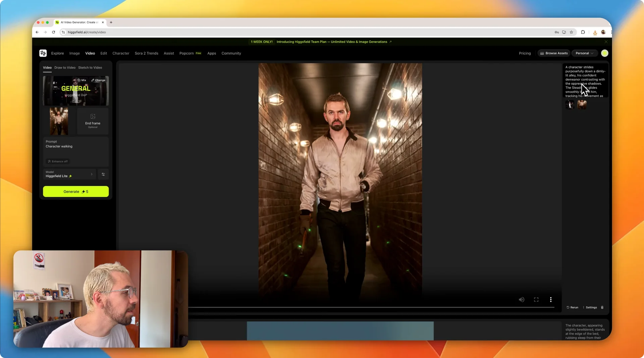This screenshot has height=358, width=644.
Task: Click the Mix preset button
Action: click(82, 80)
